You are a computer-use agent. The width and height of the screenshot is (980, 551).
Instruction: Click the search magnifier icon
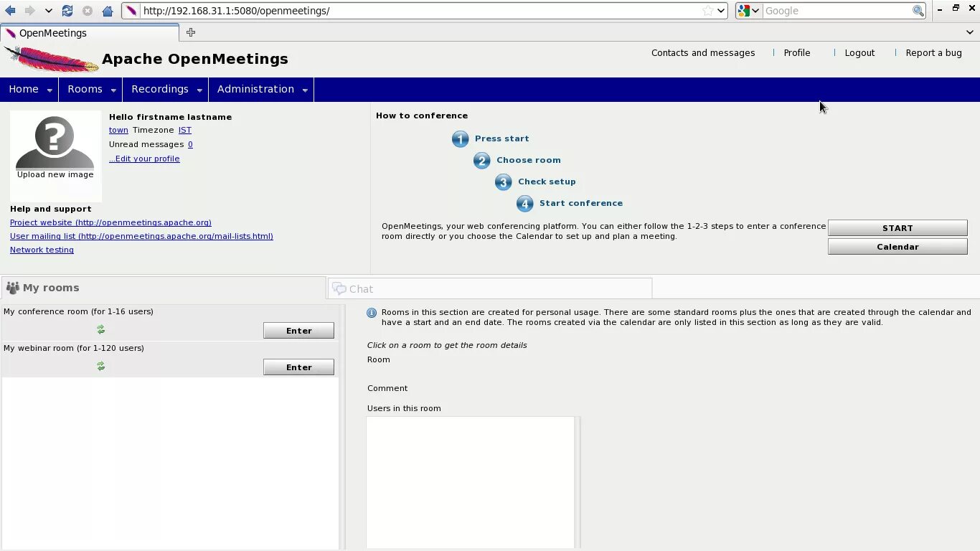point(918,11)
